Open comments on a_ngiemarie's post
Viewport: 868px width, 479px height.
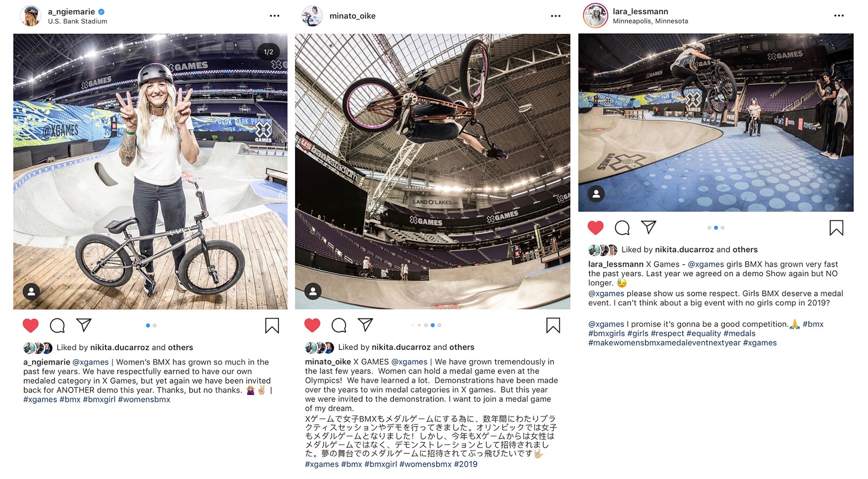[x=58, y=325]
